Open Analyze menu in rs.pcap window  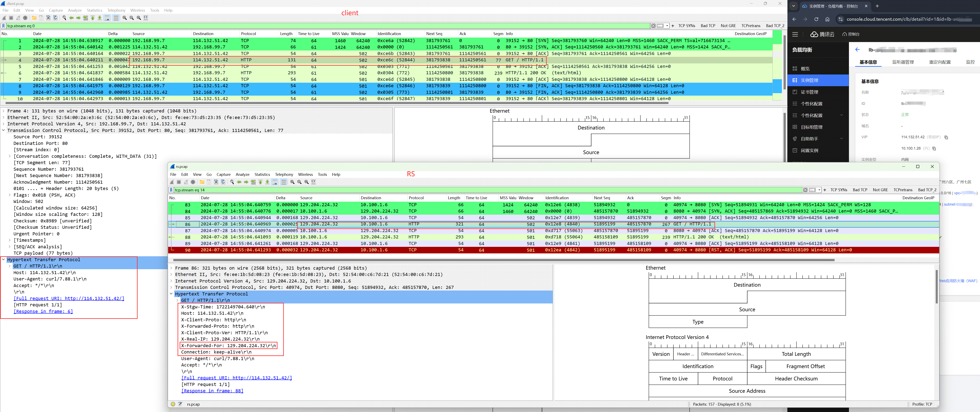tap(242, 174)
